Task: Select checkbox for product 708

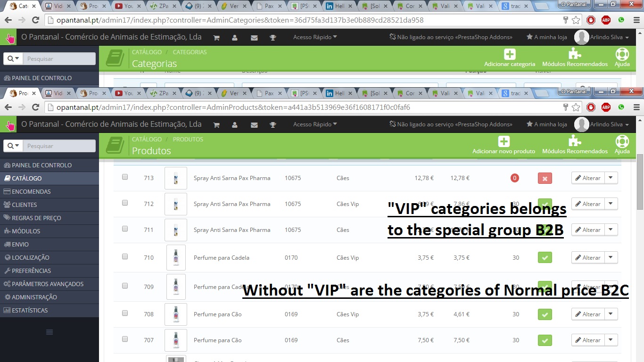Action: (125, 313)
